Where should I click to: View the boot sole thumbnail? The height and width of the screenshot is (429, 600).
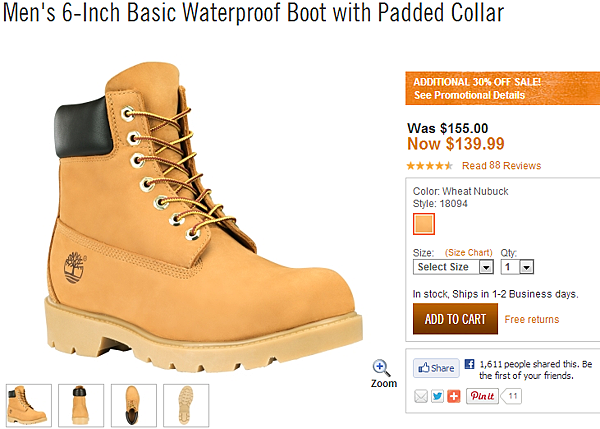[186, 405]
